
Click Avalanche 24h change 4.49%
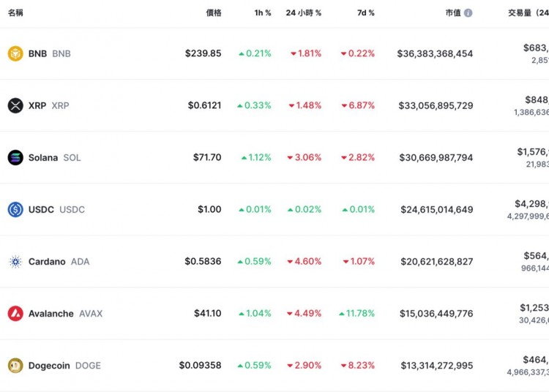304,313
